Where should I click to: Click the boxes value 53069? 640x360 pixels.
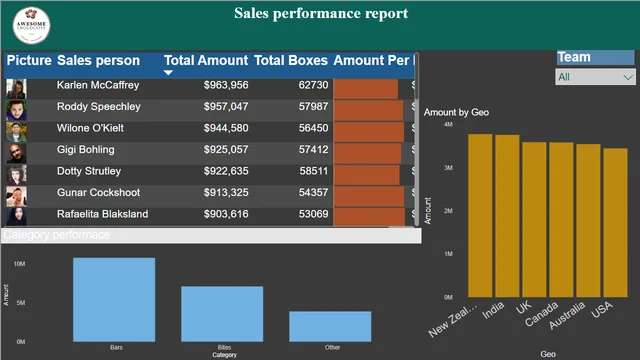[x=313, y=214]
